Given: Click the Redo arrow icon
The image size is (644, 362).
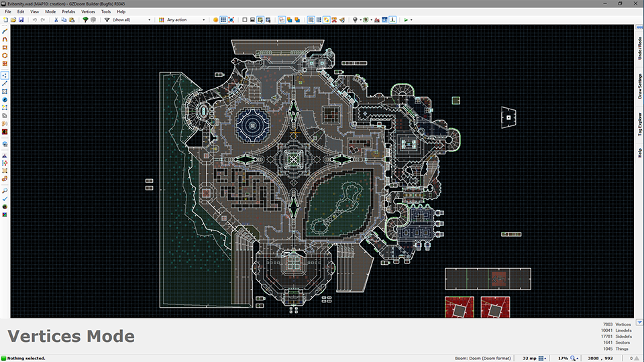Looking at the screenshot, I should [x=42, y=19].
